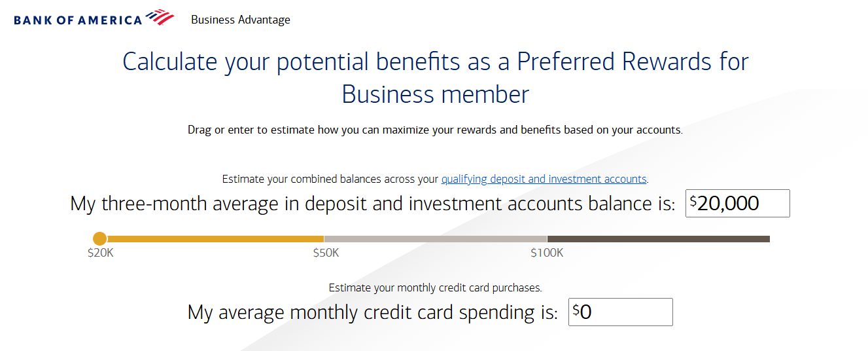The height and width of the screenshot is (351, 868).
Task: Click the dollar sign in spending field
Action: 576,310
